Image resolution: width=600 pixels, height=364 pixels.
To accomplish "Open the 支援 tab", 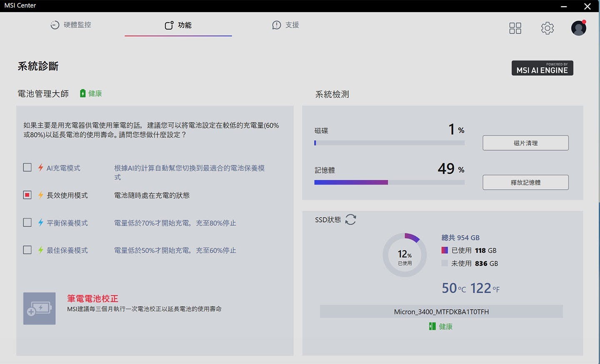I will pyautogui.click(x=285, y=25).
